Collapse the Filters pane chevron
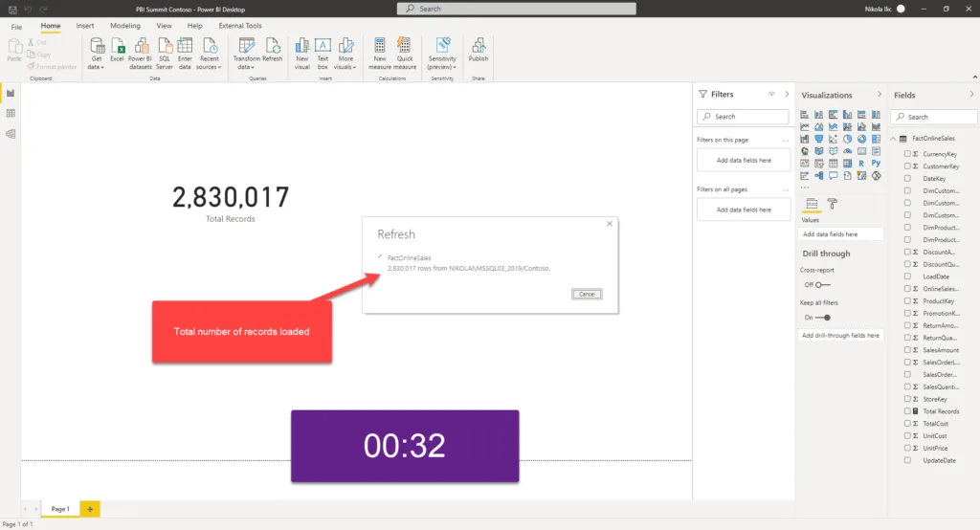Viewport: 980px width, 530px height. point(787,94)
